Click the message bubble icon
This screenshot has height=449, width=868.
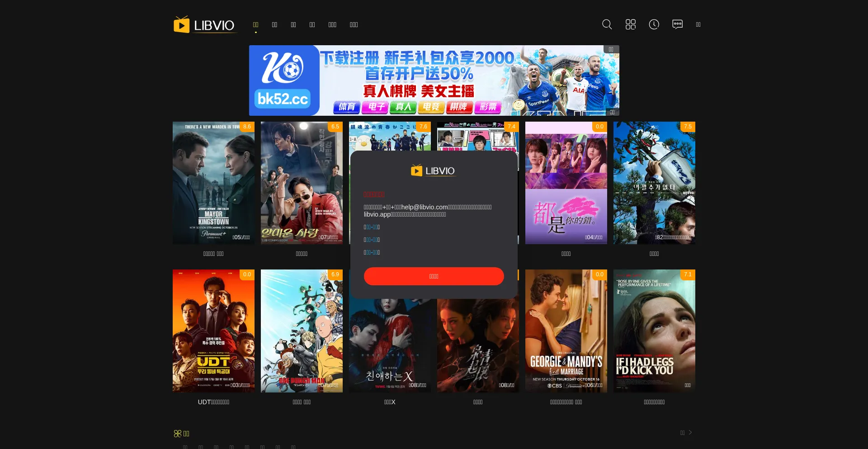677,24
